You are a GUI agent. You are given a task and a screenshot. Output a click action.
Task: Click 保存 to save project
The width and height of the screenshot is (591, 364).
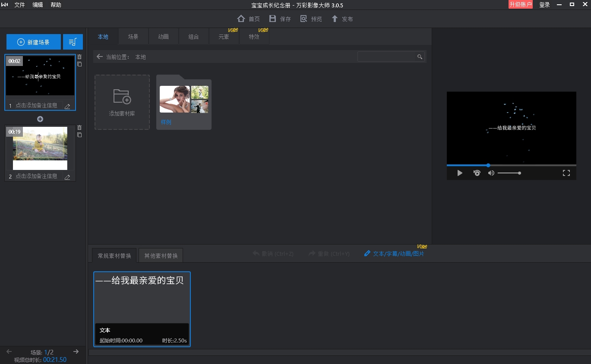280,19
